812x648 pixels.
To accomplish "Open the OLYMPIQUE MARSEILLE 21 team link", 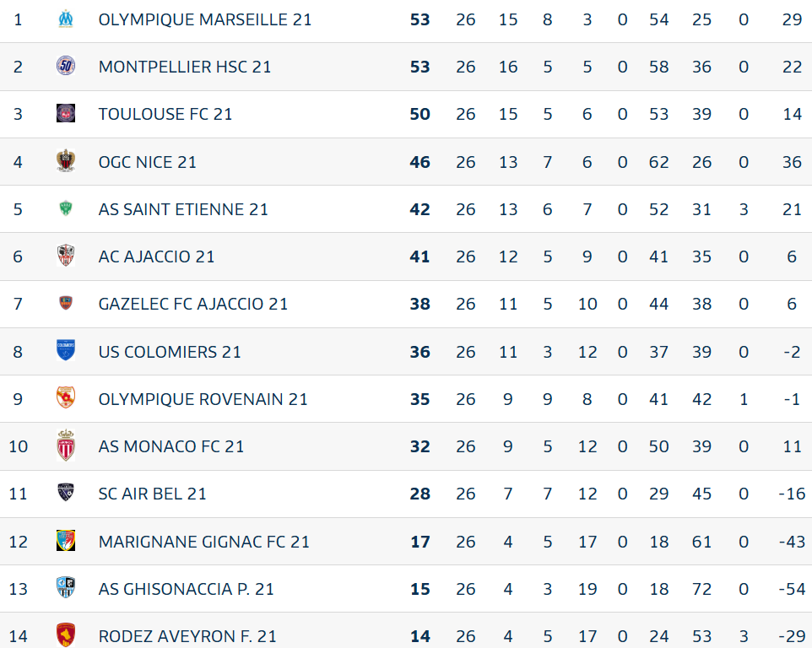I will [x=205, y=19].
